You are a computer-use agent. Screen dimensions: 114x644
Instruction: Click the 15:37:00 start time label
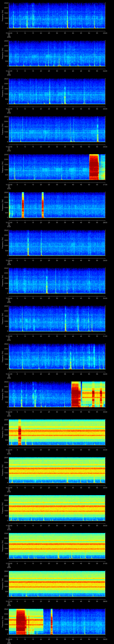[x=9, y=601]
